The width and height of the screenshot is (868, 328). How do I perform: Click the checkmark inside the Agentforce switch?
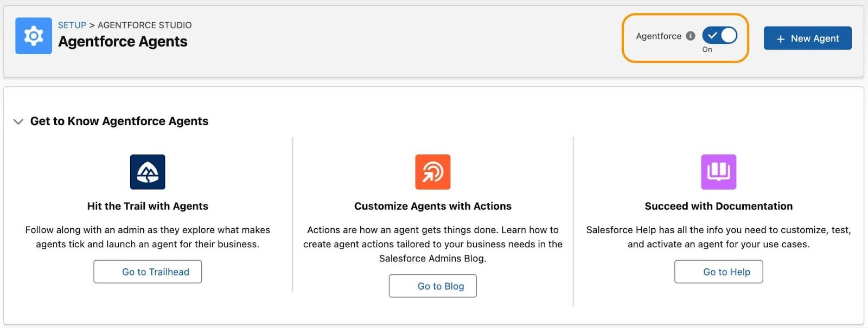coord(712,35)
